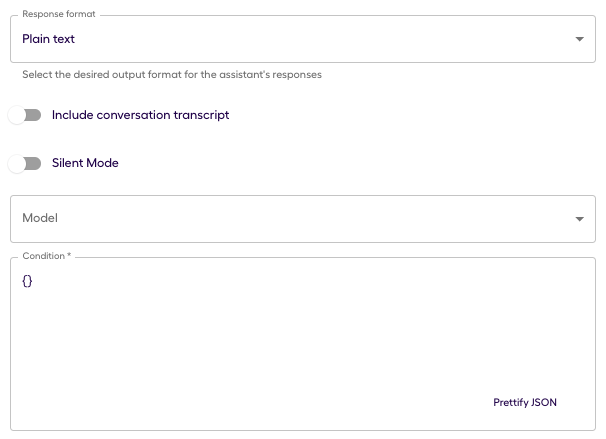
Task: Click the Response format dropdown arrow
Action: [579, 39]
